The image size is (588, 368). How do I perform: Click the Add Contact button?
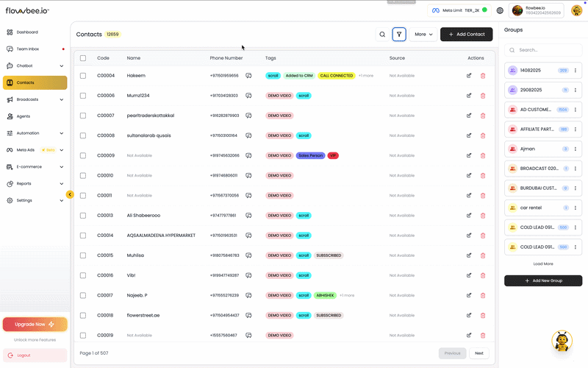coord(466,35)
